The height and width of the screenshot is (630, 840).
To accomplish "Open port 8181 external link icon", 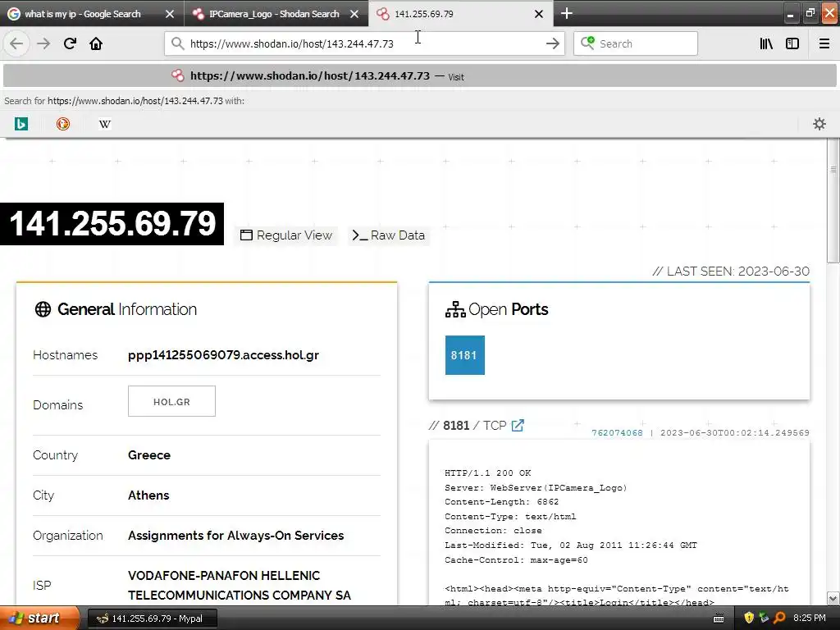I will pyautogui.click(x=518, y=426).
